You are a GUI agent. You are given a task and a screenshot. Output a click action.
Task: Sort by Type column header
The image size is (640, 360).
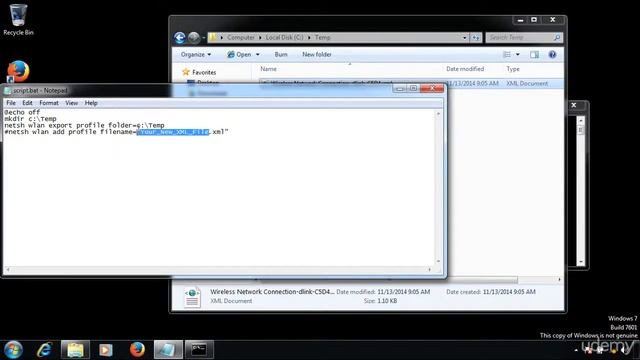pos(513,69)
